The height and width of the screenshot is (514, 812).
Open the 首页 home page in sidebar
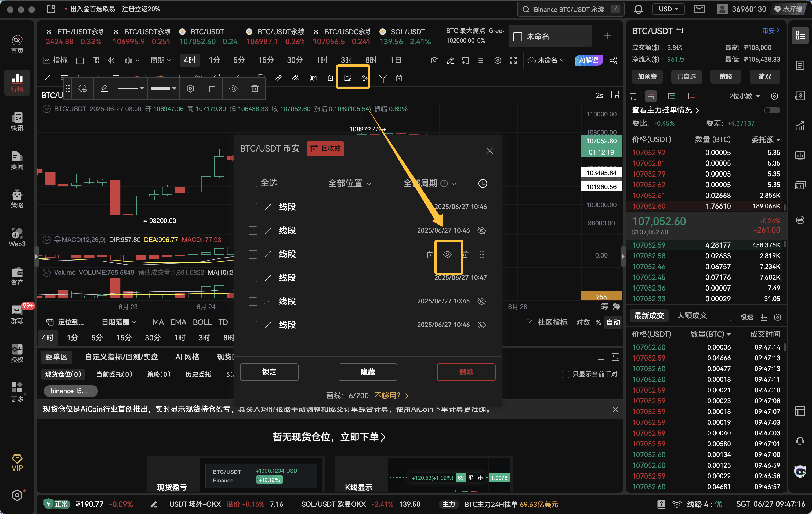point(17,45)
